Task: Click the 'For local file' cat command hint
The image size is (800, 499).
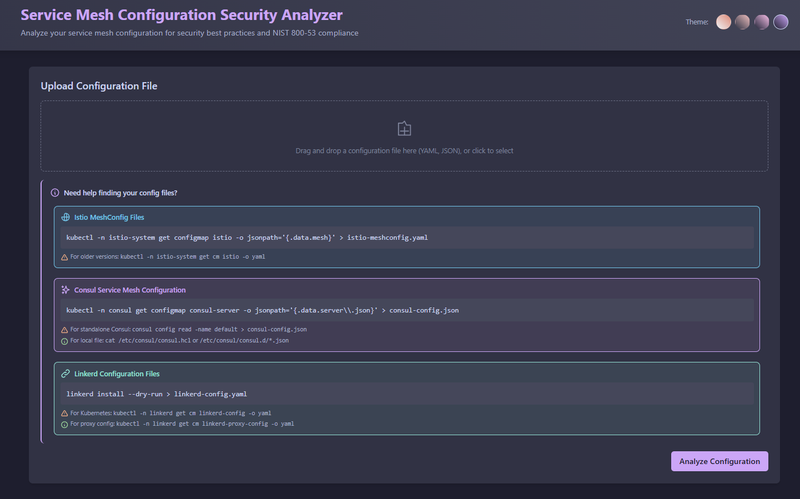Action: pos(179,340)
